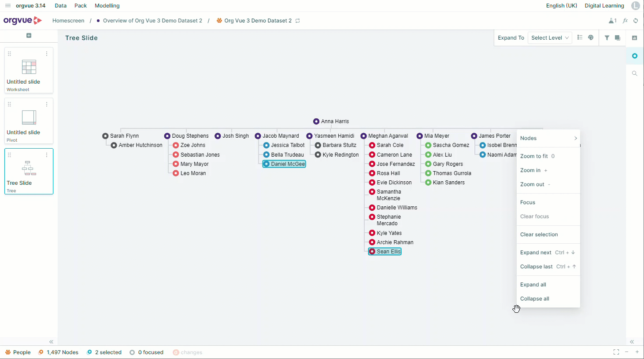Open the search magnifier in right sidebar

tap(635, 73)
